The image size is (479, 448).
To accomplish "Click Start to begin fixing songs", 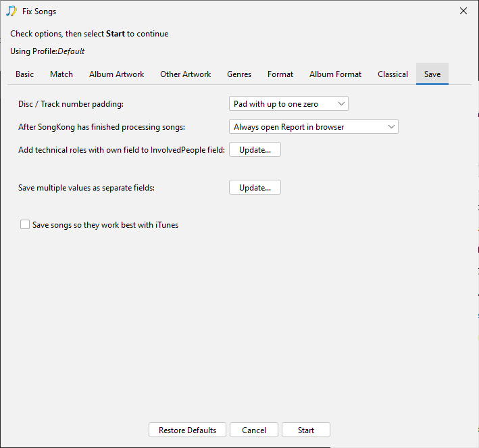I will (306, 430).
